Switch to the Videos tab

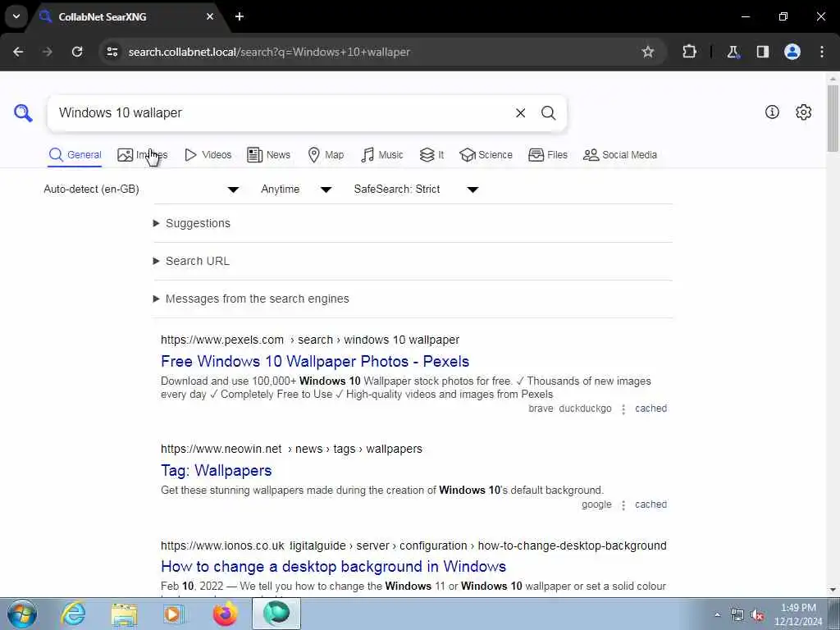pos(208,155)
